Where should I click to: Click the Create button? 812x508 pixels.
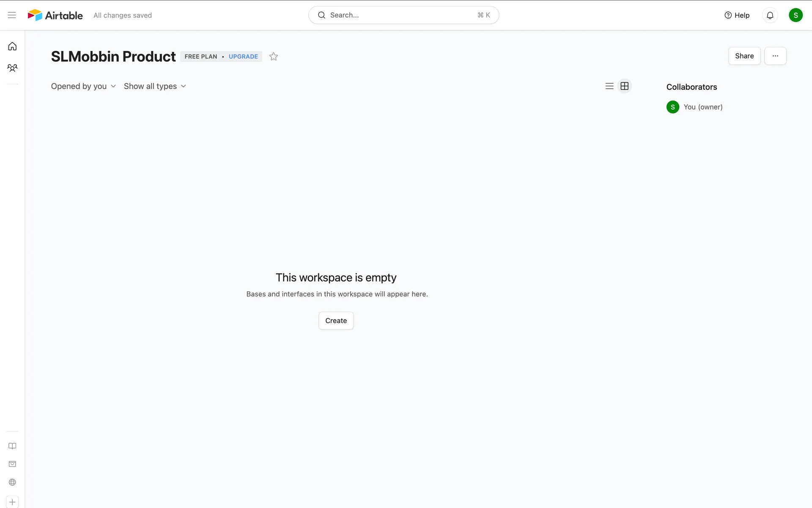coord(336,320)
